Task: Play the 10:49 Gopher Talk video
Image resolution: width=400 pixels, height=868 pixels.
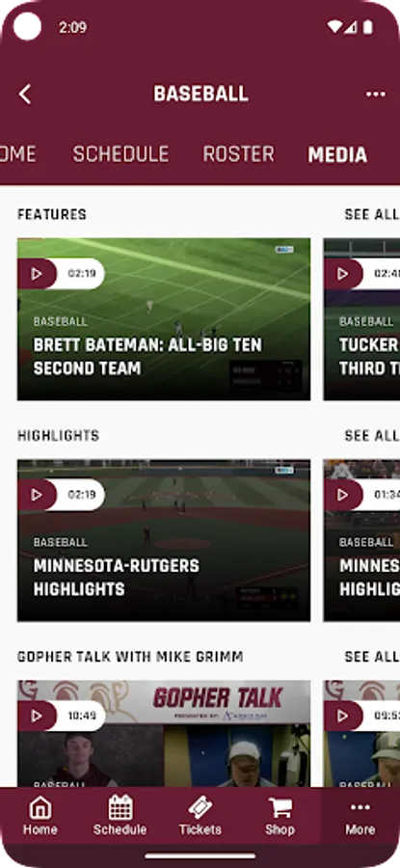Action: (x=37, y=716)
